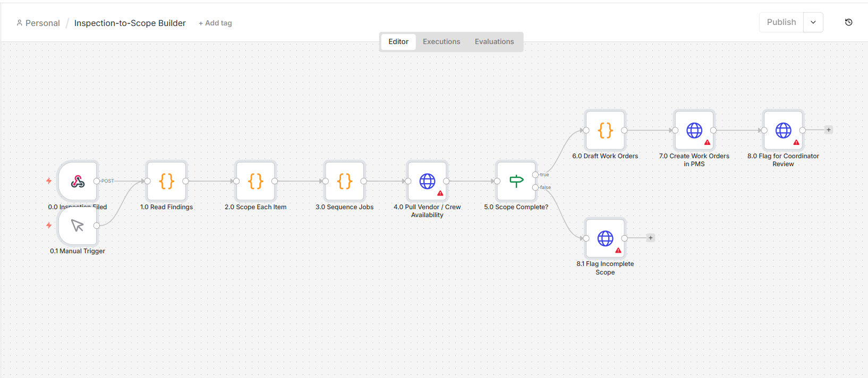
Task: Add node after 8.0 Flag for Coordinator Review
Action: click(x=829, y=130)
